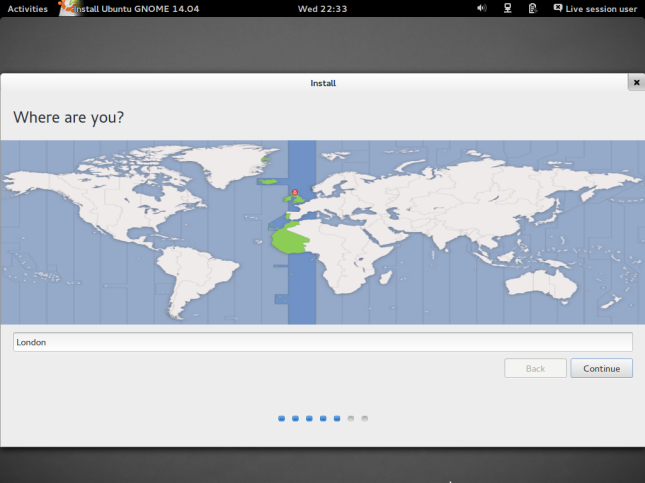Click the first blue progress dot
The height and width of the screenshot is (483, 645).
coord(281,418)
